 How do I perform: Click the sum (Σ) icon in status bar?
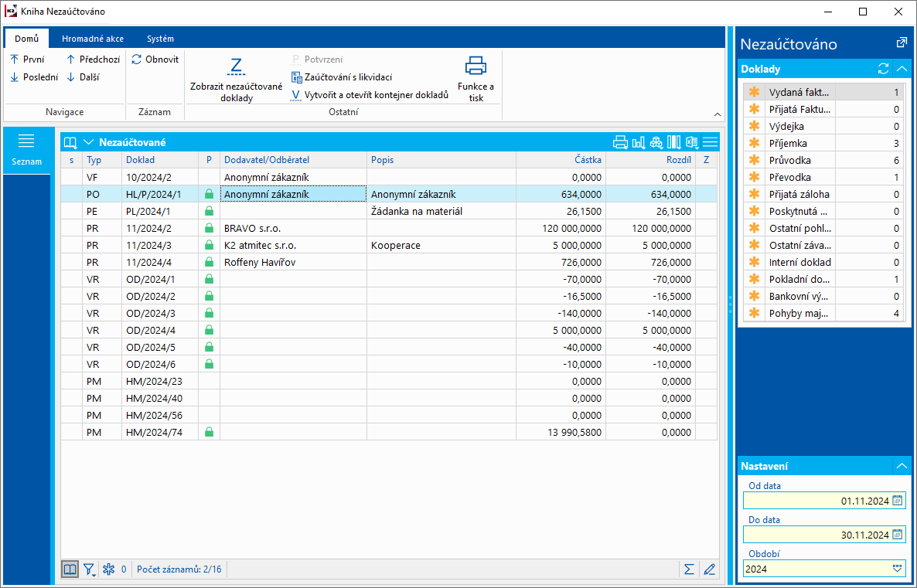point(689,569)
